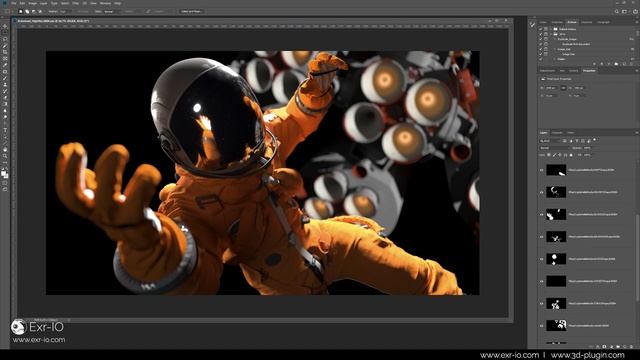Toggle Lock image pixels brush icon
The height and width of the screenshot is (360, 640).
tap(554, 155)
